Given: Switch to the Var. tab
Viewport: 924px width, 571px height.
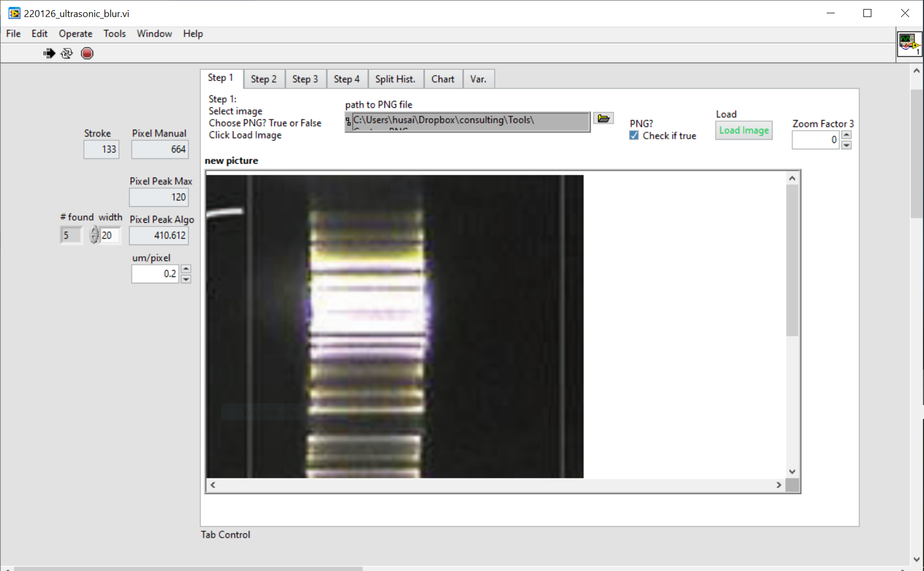Looking at the screenshot, I should [x=478, y=79].
